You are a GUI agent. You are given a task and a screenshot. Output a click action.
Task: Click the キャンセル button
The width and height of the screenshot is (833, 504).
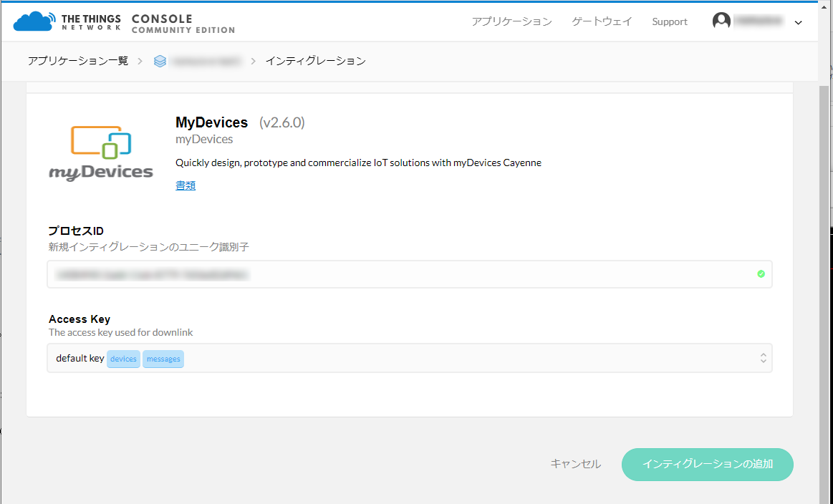(575, 464)
